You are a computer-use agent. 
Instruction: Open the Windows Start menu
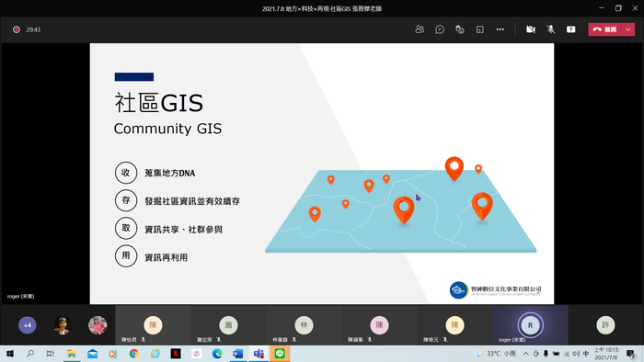[10, 354]
